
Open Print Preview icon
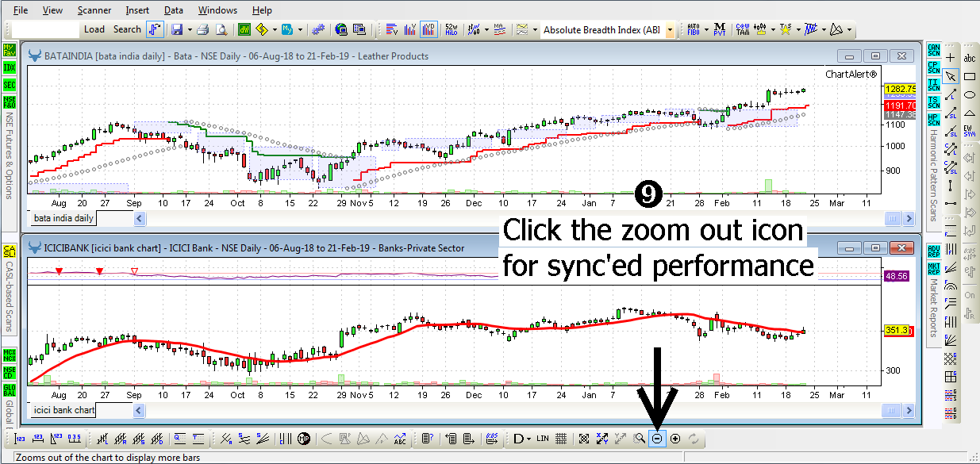[221, 29]
